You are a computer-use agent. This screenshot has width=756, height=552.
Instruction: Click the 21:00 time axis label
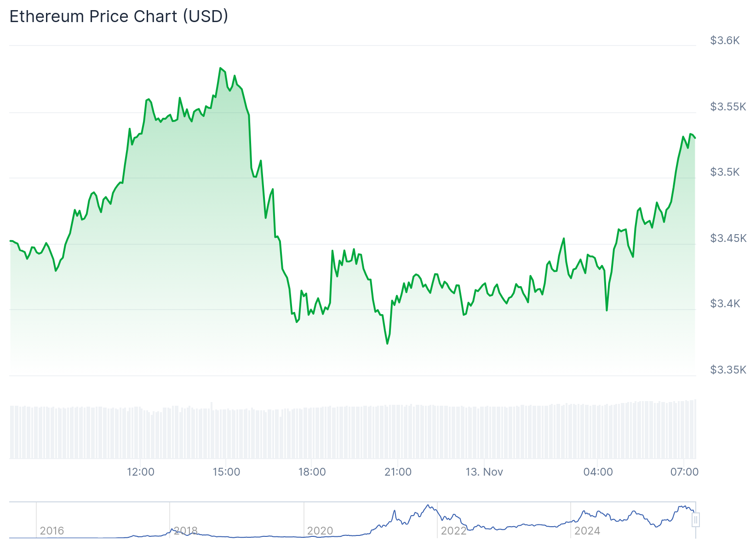(398, 472)
